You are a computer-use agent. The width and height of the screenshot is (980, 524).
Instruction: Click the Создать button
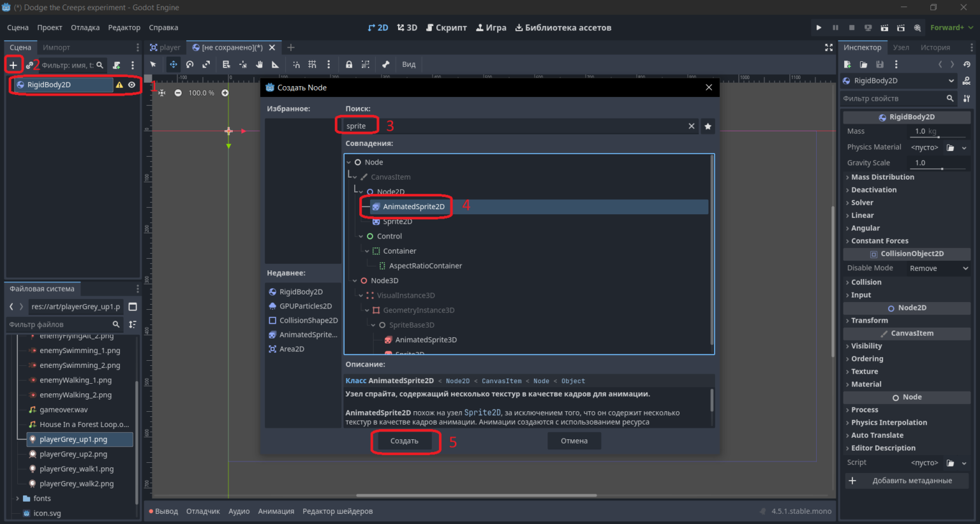[x=405, y=441]
